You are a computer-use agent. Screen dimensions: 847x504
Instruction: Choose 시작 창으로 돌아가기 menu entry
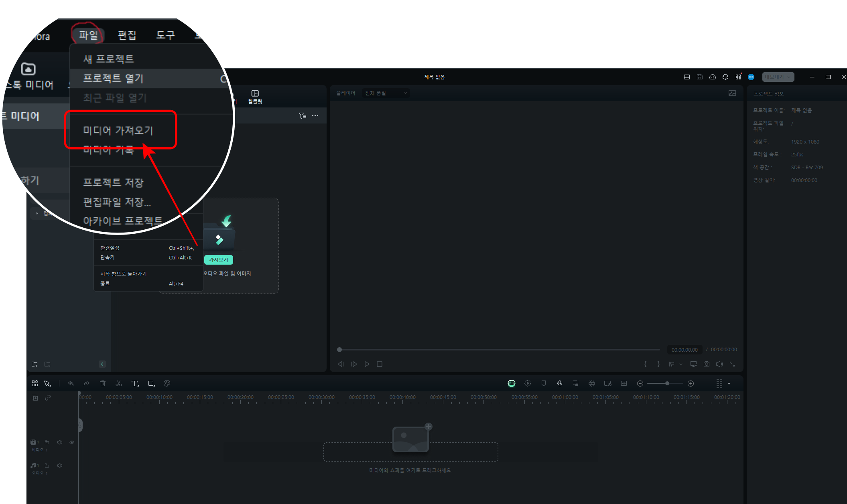pyautogui.click(x=124, y=274)
